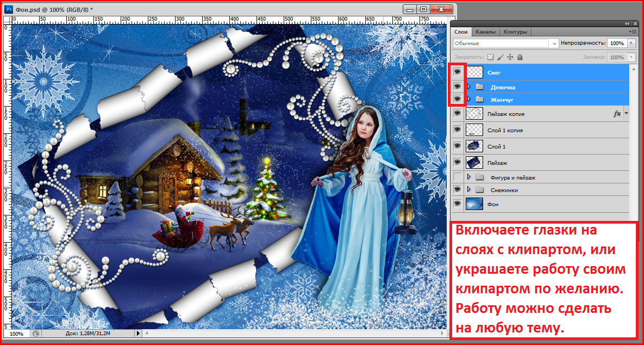
Task: Click the Снежинки folder icon
Action: [479, 189]
